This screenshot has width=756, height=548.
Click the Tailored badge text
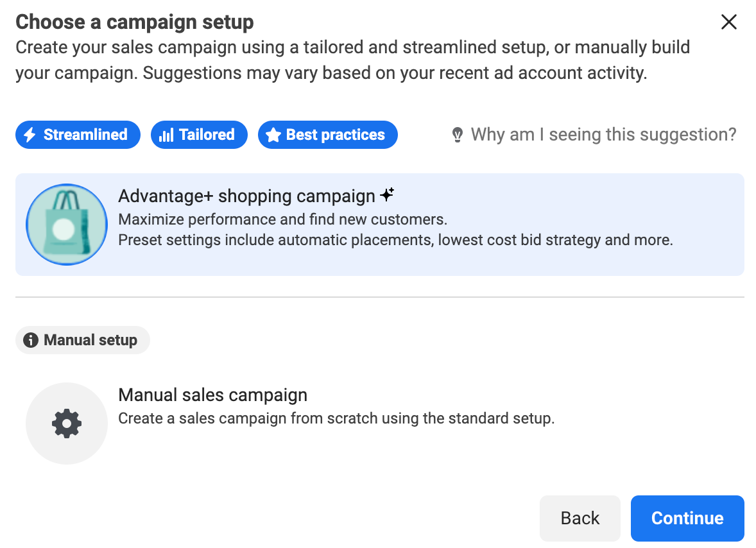207,135
